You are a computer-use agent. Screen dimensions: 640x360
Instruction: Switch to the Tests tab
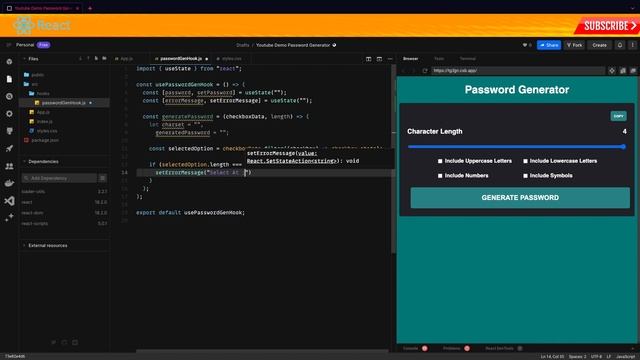coord(439,59)
